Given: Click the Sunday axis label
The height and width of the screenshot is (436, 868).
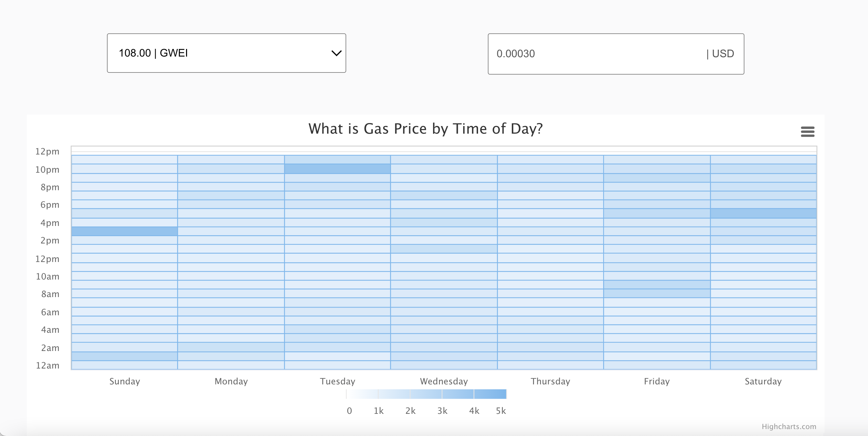Looking at the screenshot, I should pos(124,381).
